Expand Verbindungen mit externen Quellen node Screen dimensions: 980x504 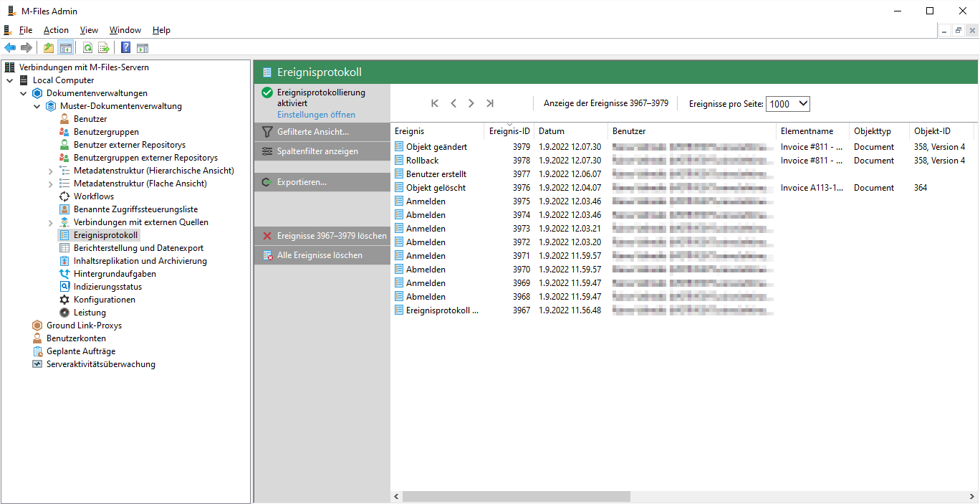(51, 222)
